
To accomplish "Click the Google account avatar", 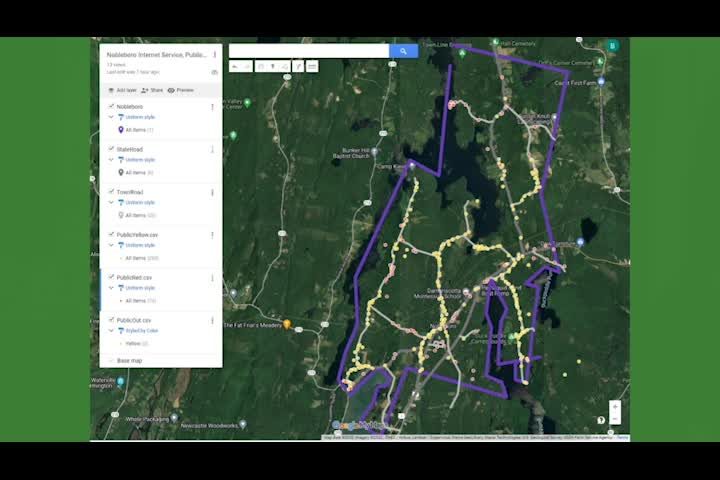I will pos(612,45).
